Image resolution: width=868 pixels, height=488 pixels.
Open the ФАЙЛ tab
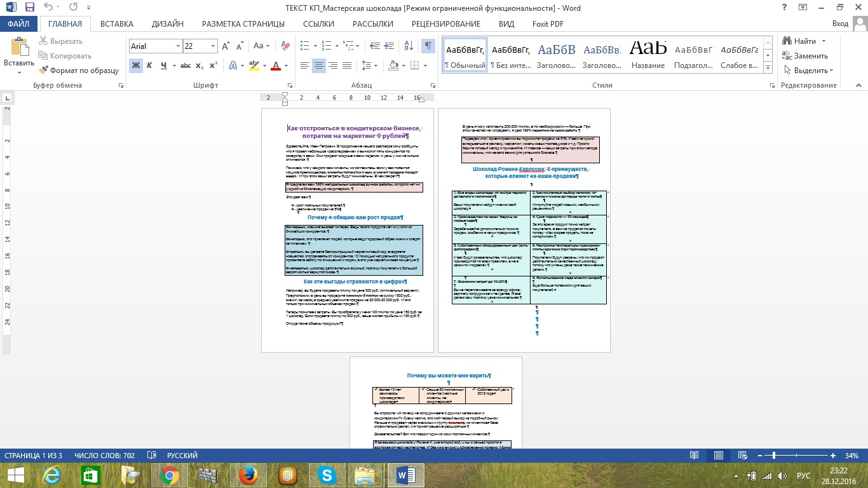19,24
